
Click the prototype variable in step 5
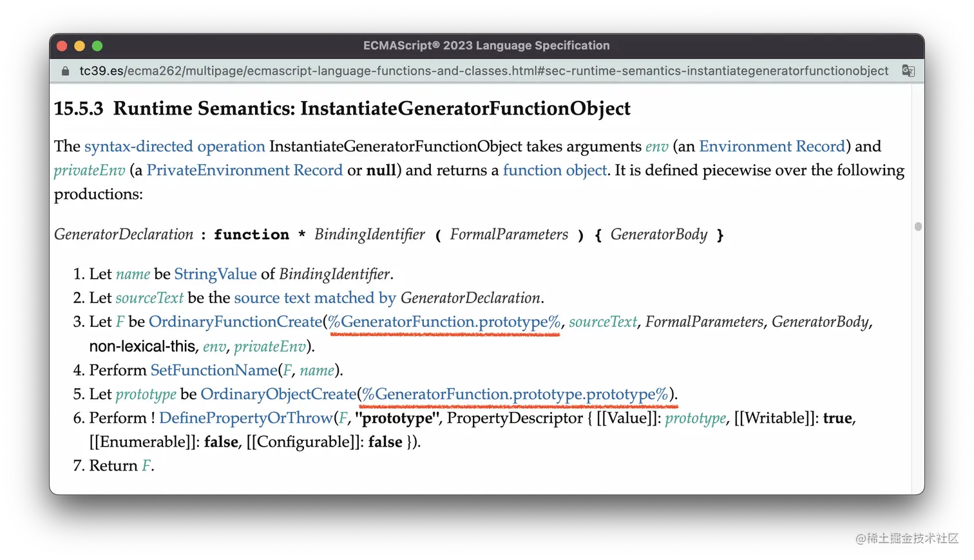146,395
